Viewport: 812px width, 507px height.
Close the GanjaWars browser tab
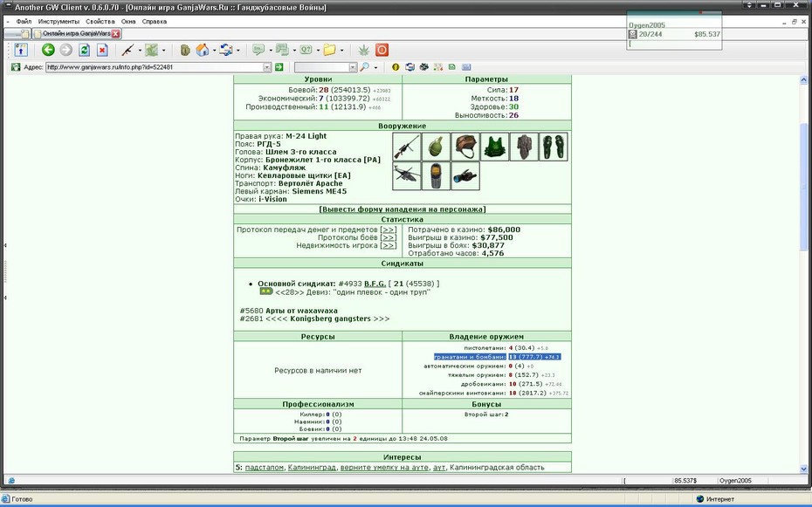(x=115, y=34)
